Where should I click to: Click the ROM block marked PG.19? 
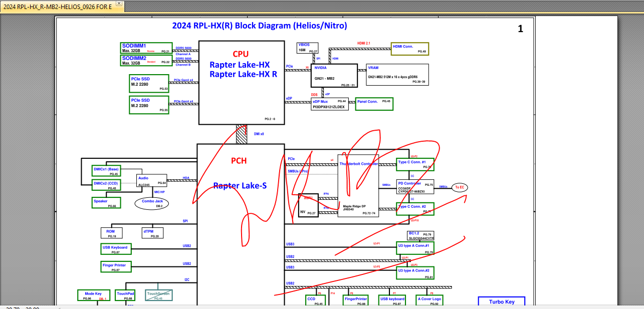pos(111,233)
